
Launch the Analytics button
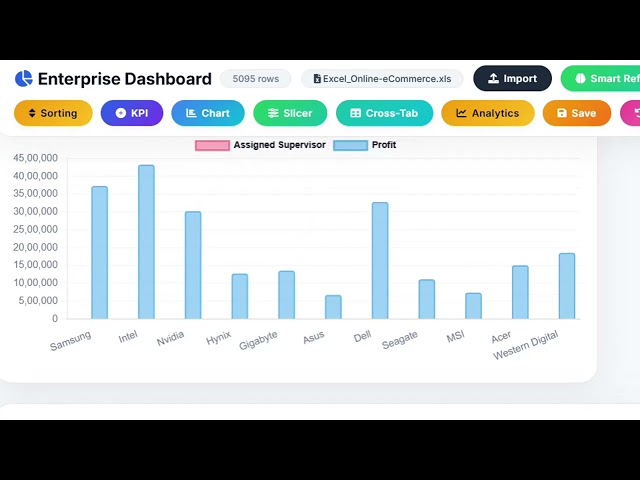pyautogui.click(x=488, y=113)
